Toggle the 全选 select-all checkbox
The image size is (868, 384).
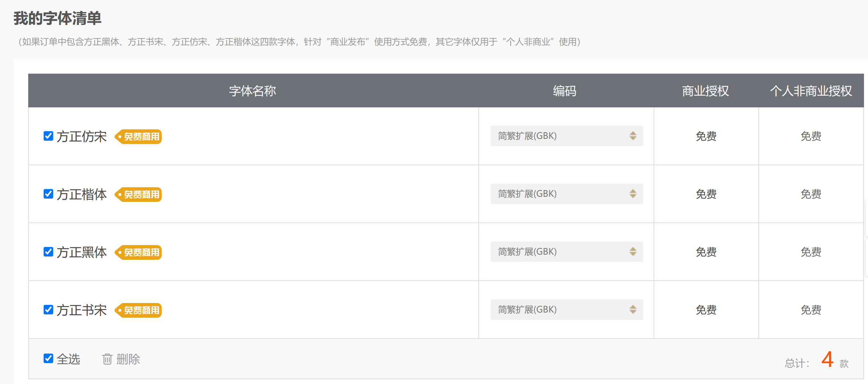tap(48, 358)
